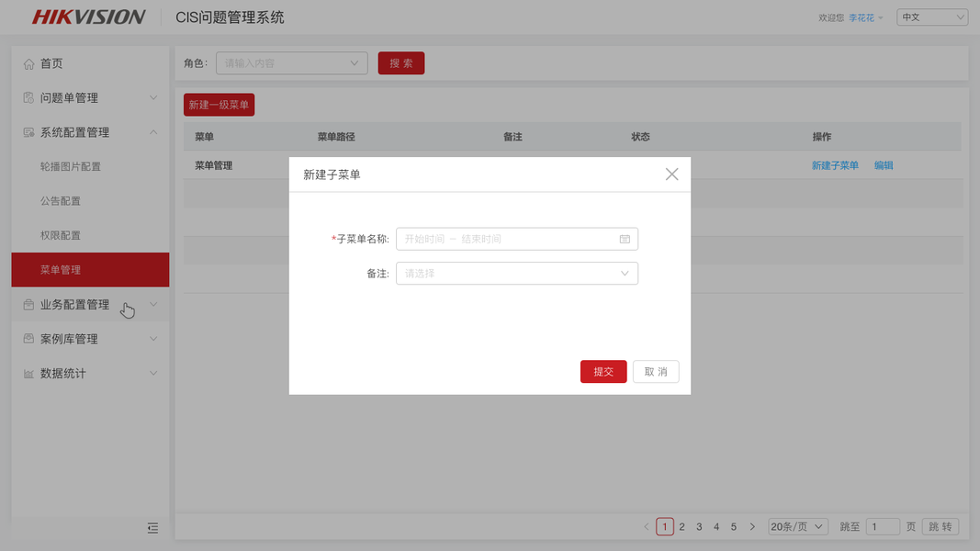Click the 取消 button in the dialog
The height and width of the screenshot is (551, 980).
[656, 372]
